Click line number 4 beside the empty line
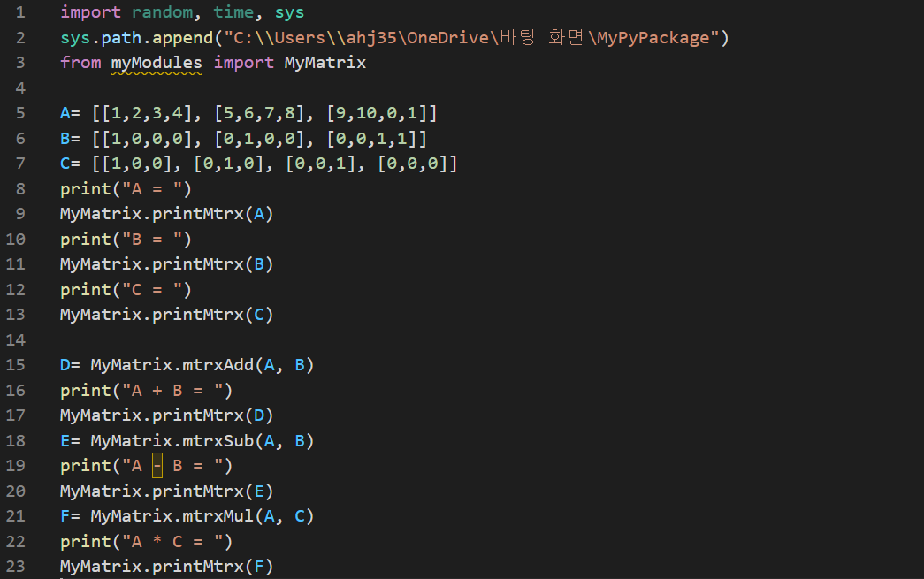The height and width of the screenshot is (579, 924). pos(20,88)
